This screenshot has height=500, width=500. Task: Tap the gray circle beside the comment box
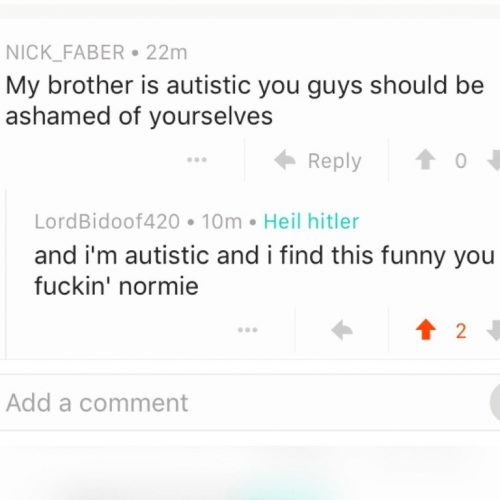click(495, 402)
